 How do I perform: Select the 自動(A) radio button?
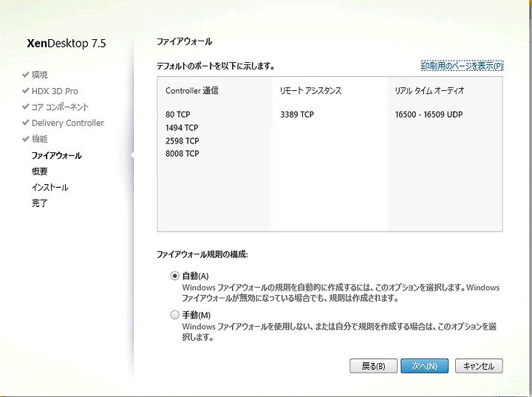coord(174,276)
